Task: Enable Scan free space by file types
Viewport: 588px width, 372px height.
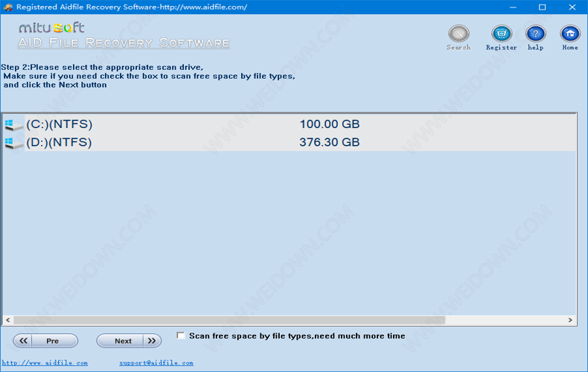Action: point(181,336)
